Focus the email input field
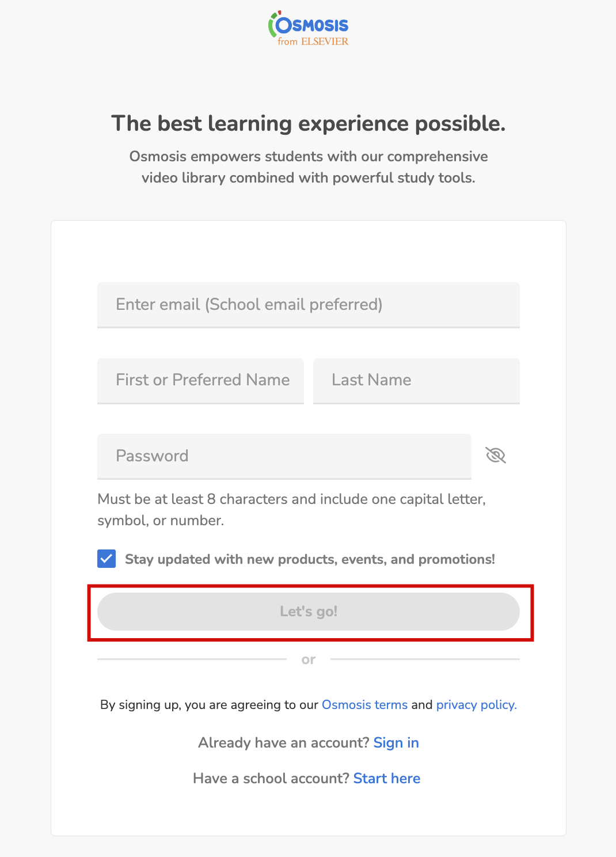The image size is (616, 857). tap(308, 305)
